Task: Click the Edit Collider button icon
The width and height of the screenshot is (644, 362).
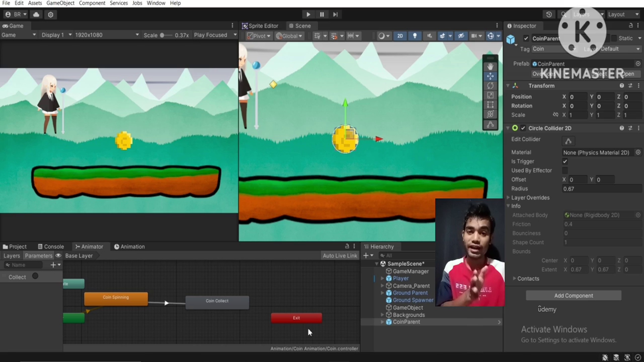Action: point(568,141)
